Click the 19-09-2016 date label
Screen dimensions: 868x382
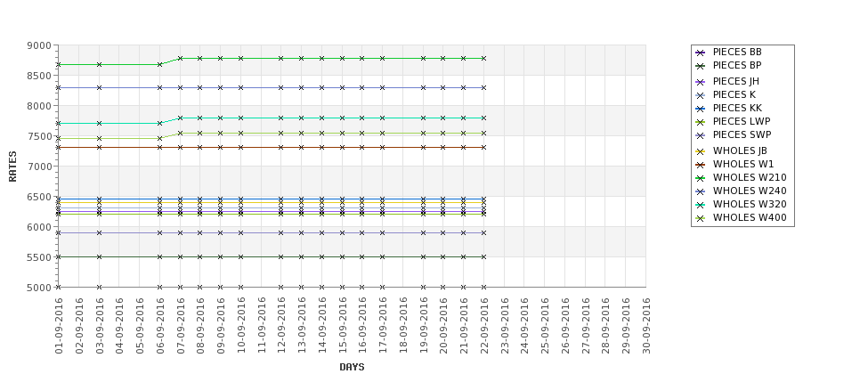pos(424,326)
